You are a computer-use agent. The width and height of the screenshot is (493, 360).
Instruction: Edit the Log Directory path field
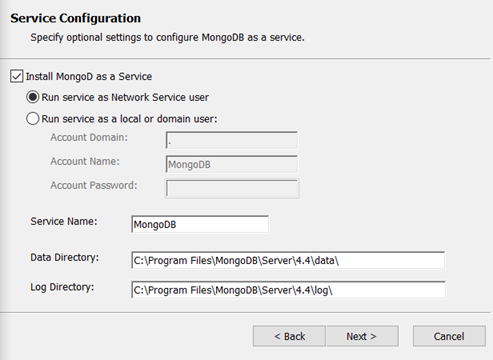coord(288,290)
